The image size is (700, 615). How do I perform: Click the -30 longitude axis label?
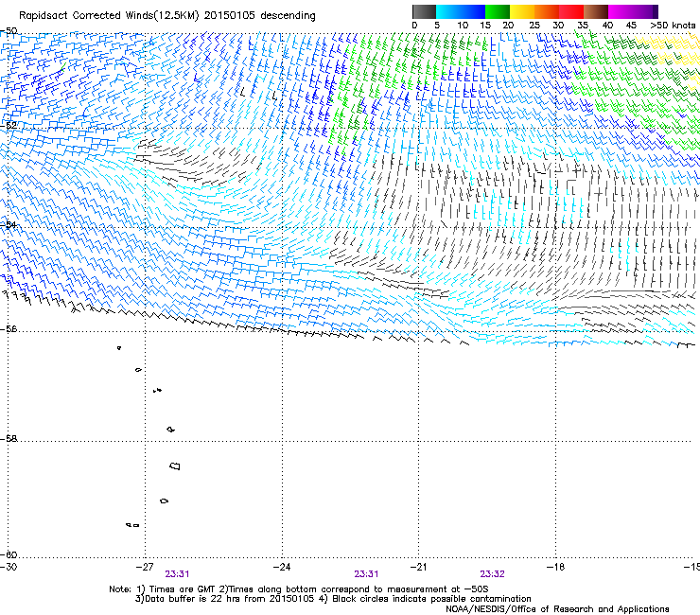tap(9, 567)
